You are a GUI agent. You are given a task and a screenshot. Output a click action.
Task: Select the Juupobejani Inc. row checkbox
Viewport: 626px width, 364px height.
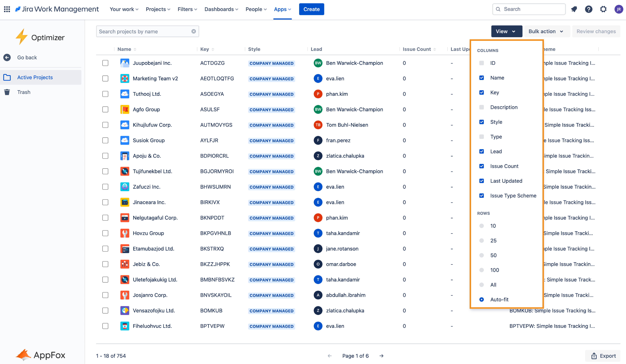[105, 63]
